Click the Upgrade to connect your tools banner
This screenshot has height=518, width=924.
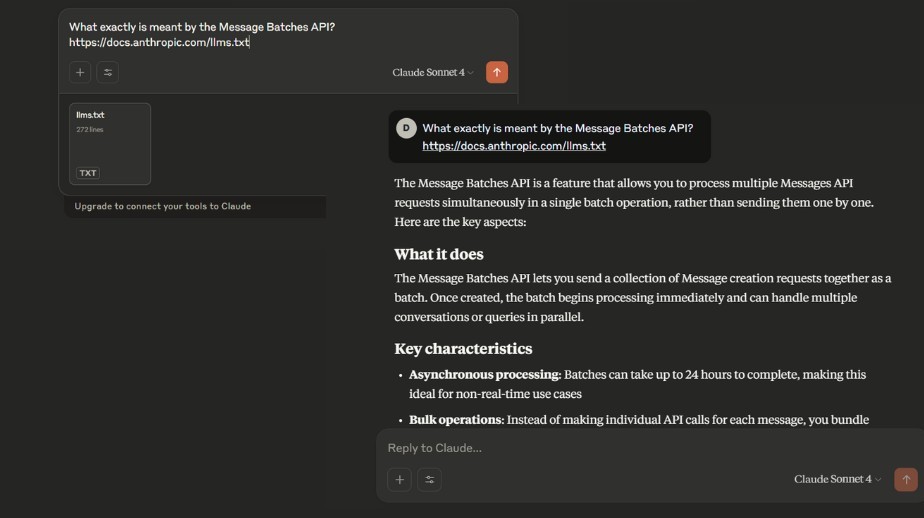point(196,206)
